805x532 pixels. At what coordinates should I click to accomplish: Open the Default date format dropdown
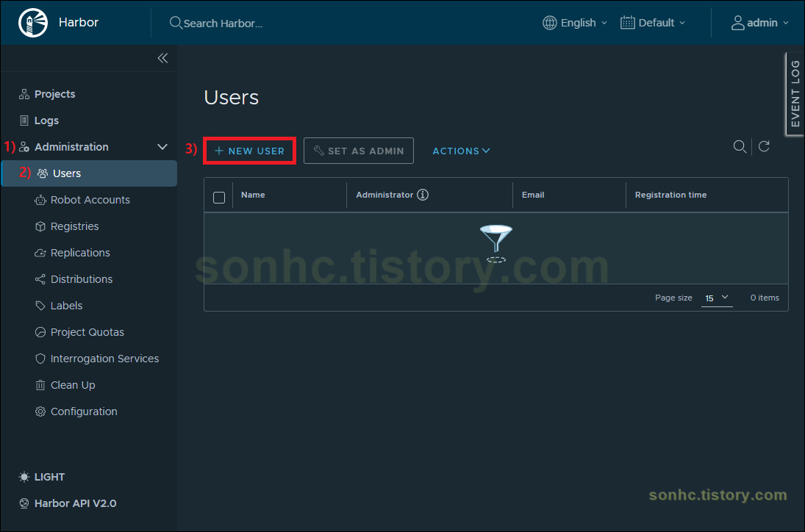[653, 23]
